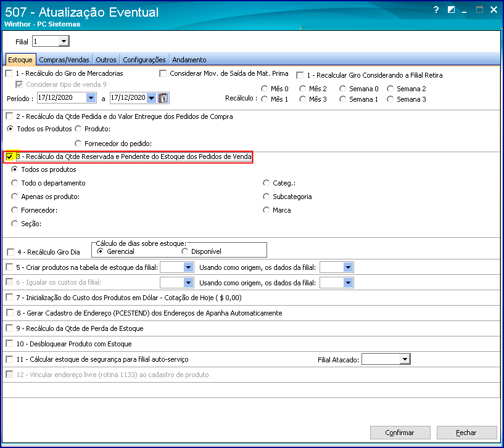Open the calendar icon next to the period dates

click(163, 97)
